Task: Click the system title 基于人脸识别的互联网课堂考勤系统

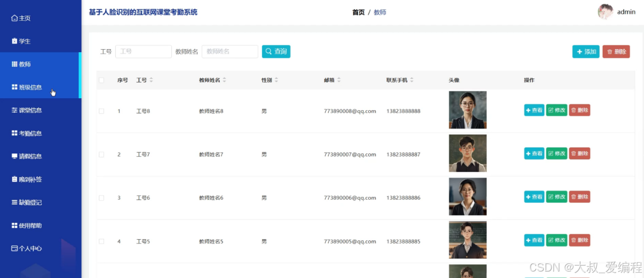Action: [143, 12]
